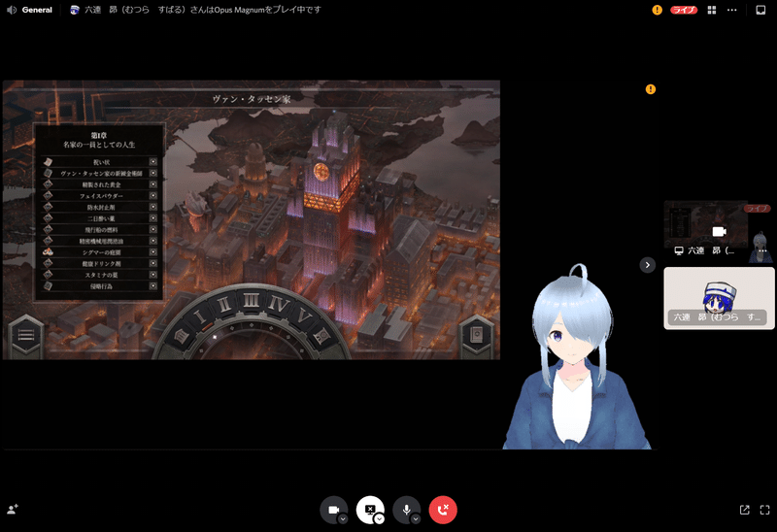Show the chat panel icon
Viewport: 777px width, 532px height.
click(x=760, y=10)
